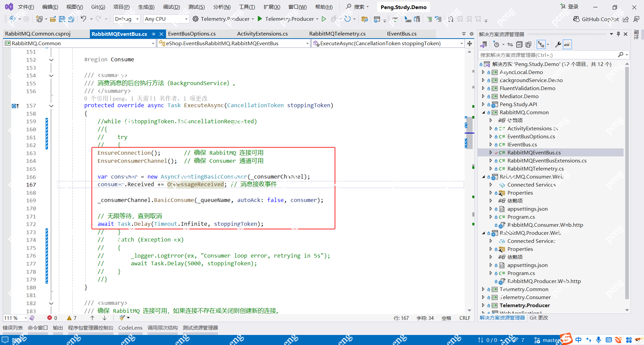This screenshot has width=644, height=345.
Task: Start without debugging using outlined play icon
Action: tap(324, 19)
